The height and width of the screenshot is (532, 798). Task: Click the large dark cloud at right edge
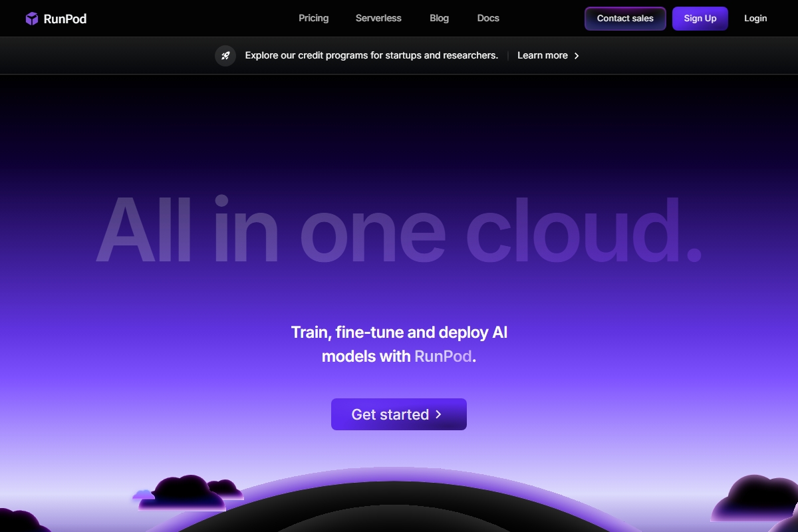[758, 500]
